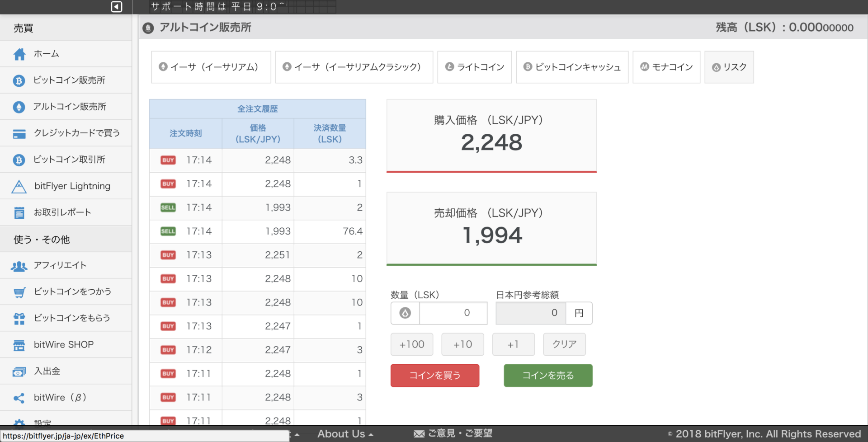868x442 pixels.
Task: Click the Ethereum icon beside アルトコイン販売所
Action: [19, 107]
